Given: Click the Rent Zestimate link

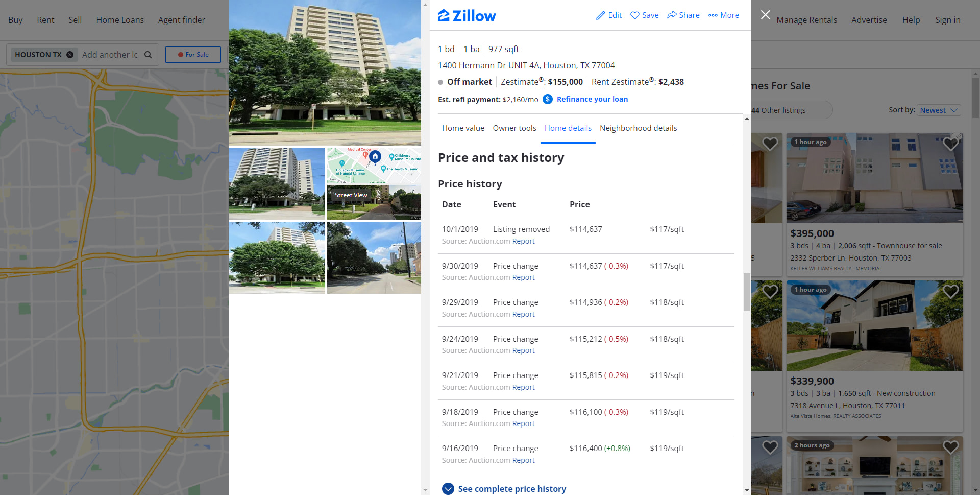Looking at the screenshot, I should (622, 82).
